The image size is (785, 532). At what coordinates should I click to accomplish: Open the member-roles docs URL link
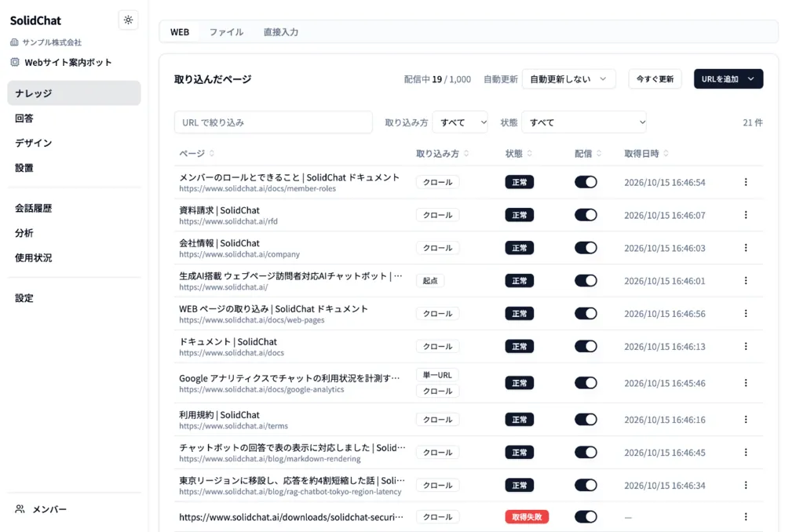(x=257, y=188)
